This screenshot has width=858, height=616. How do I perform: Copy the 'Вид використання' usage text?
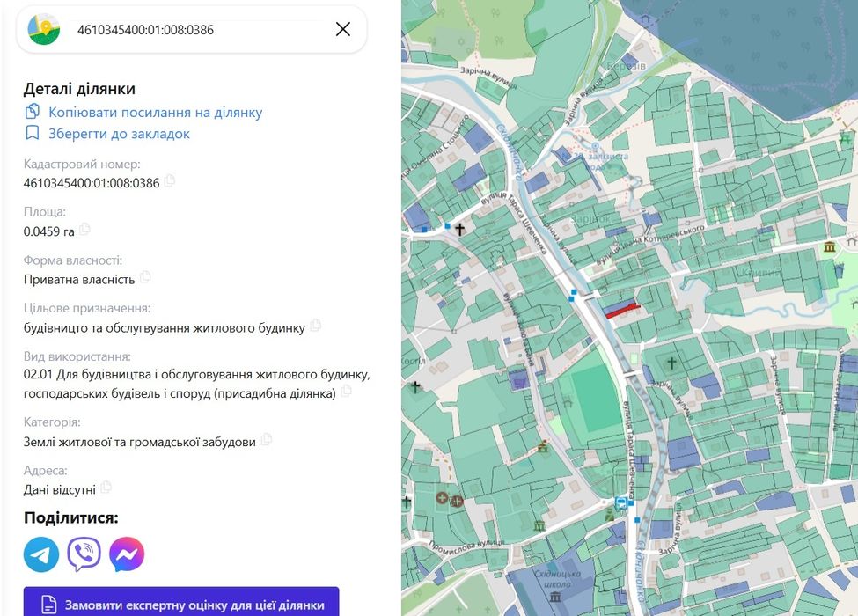pyautogui.click(x=346, y=392)
